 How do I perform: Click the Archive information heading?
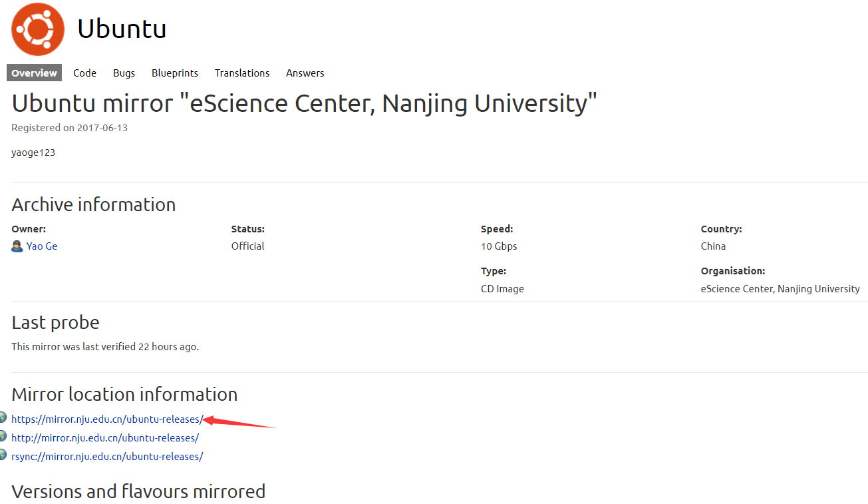[x=94, y=204]
